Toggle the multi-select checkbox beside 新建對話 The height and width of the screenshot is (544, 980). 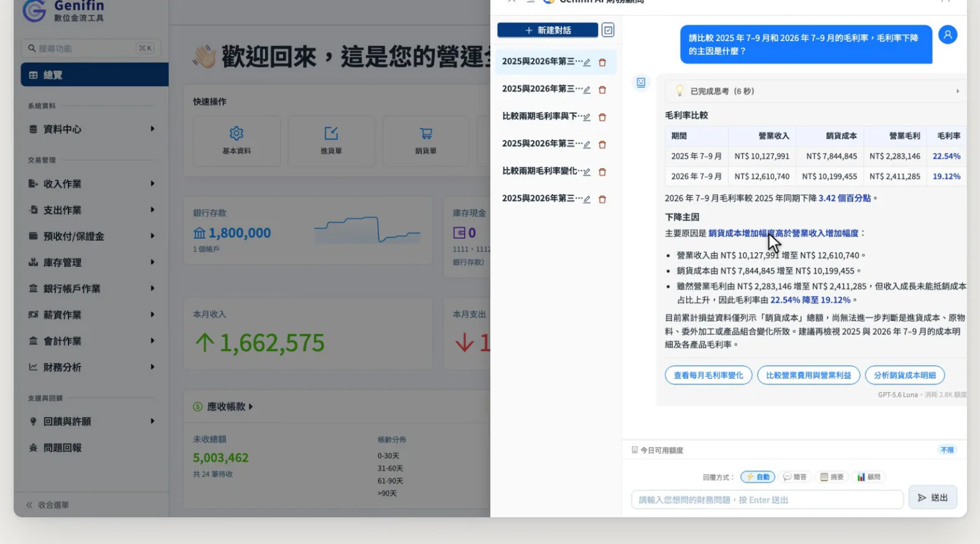(609, 29)
